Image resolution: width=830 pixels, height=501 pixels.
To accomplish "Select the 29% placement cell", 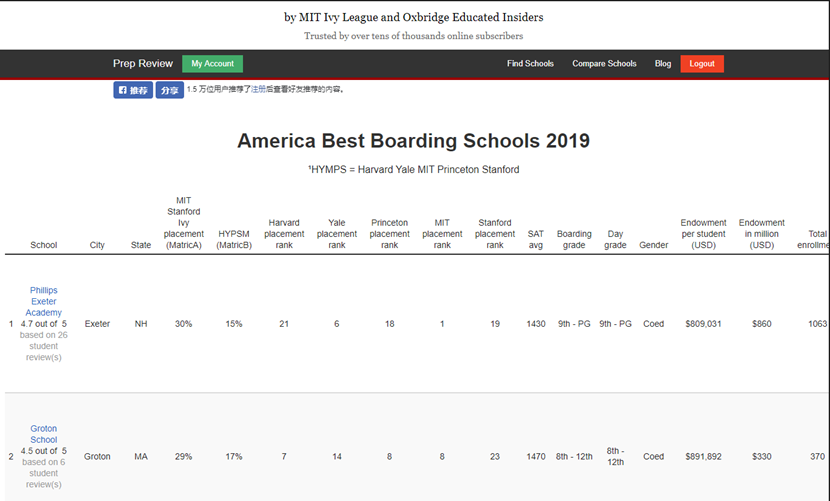I will pos(184,456).
